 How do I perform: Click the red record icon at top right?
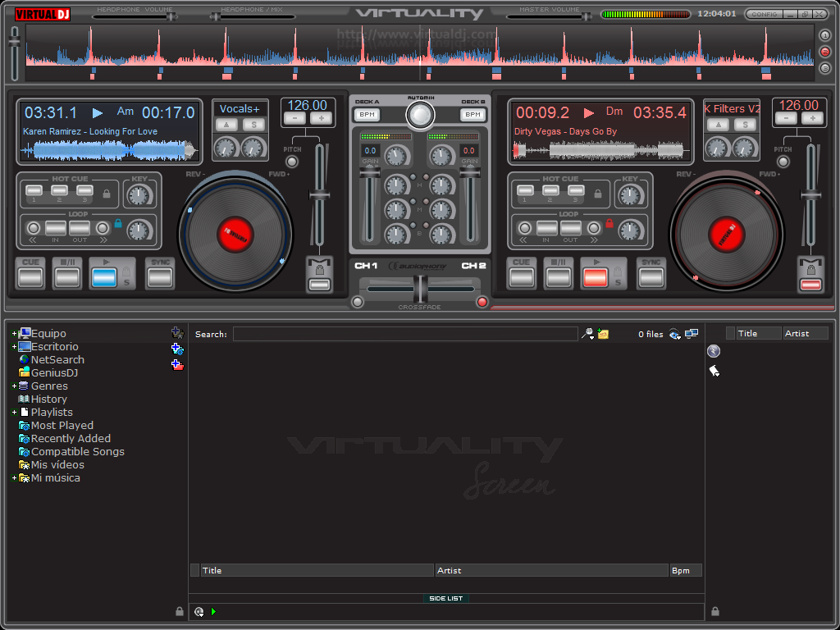pyautogui.click(x=825, y=52)
